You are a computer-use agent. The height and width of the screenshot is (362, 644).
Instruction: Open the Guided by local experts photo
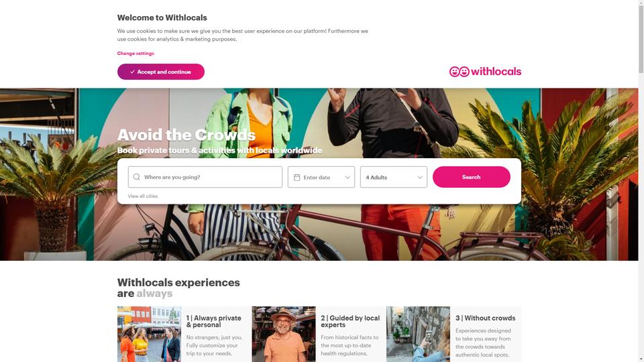click(283, 334)
